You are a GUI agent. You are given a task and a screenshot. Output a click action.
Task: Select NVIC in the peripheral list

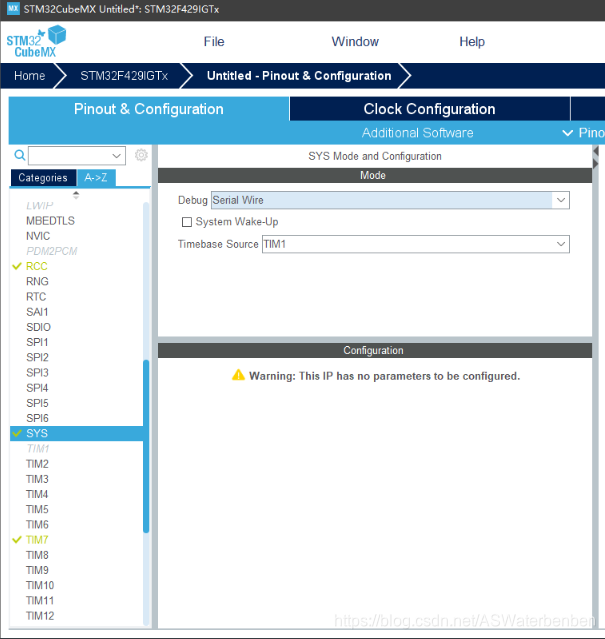(38, 236)
